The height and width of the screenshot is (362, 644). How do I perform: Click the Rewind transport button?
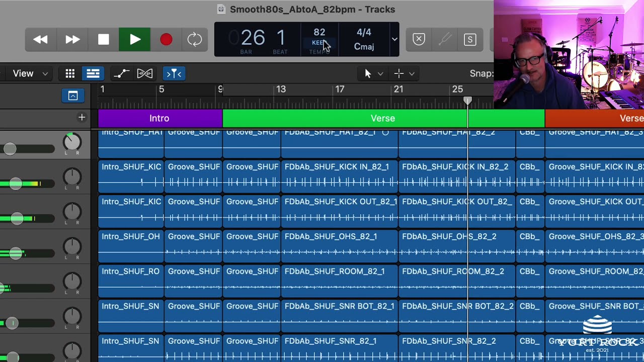tap(40, 40)
